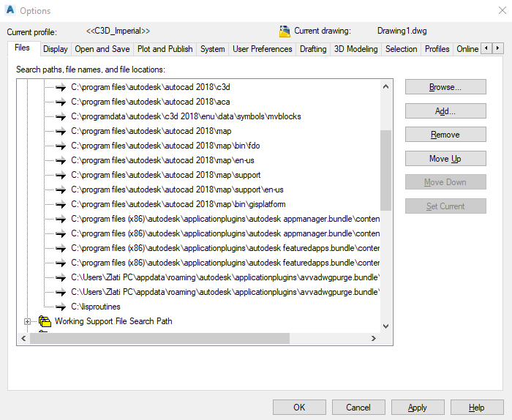Switch to the System tab
Viewport: 512px width, 420px height.
(x=213, y=49)
